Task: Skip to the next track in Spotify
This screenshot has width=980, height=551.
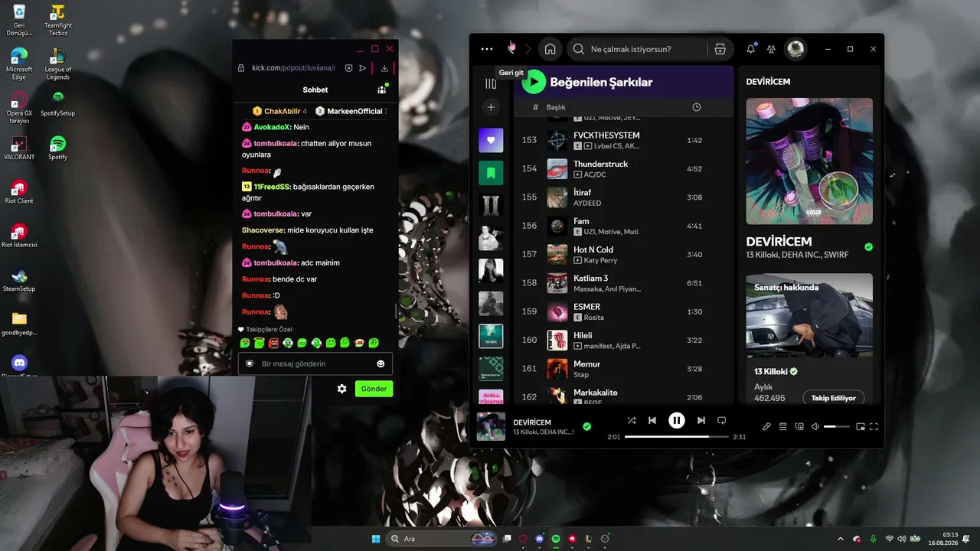Action: (x=701, y=420)
